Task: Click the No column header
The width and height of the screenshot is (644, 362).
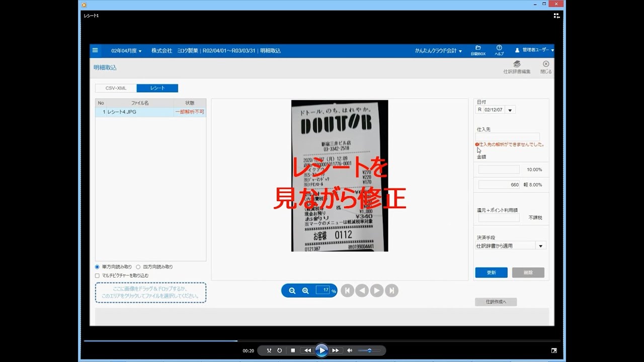Action: (101, 103)
